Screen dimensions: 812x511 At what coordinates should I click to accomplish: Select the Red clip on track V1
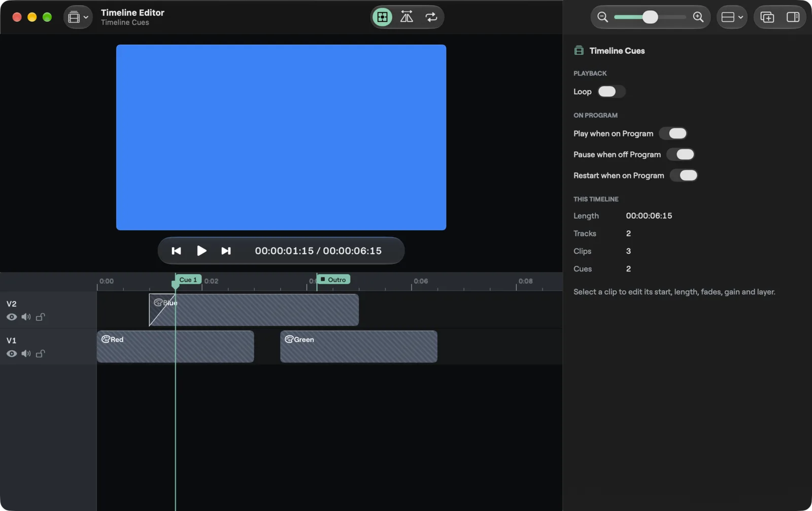pos(175,347)
